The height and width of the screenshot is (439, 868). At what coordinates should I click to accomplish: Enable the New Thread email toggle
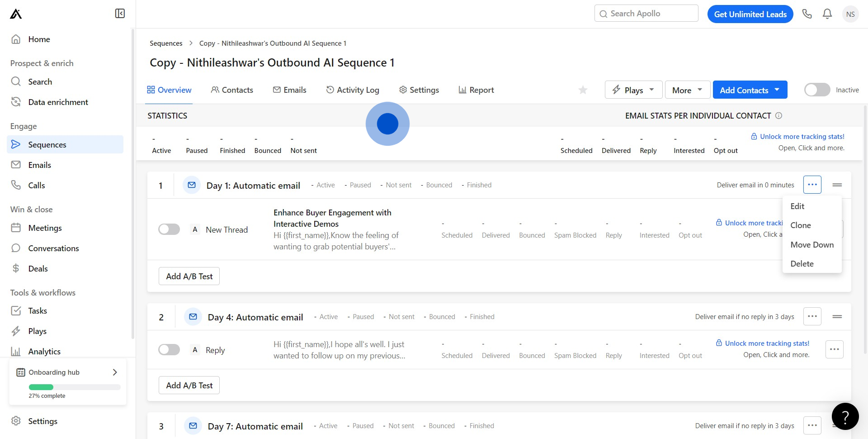[169, 229]
